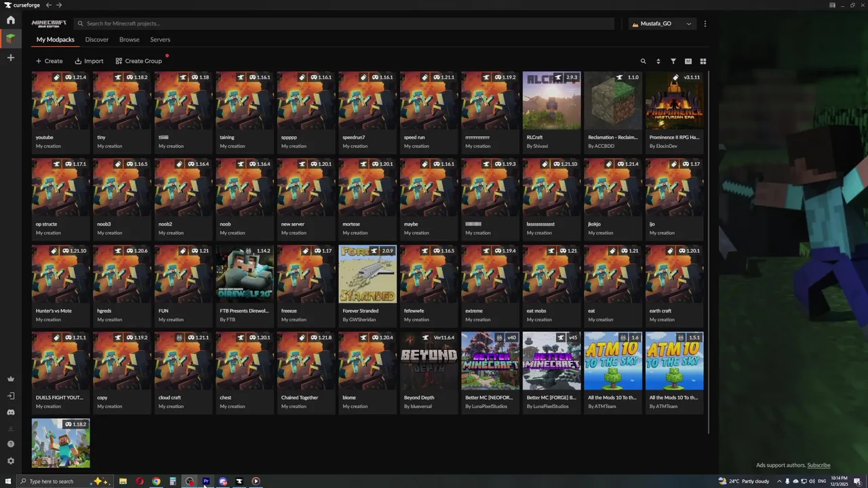Click the Import button
The image size is (868, 488).
pos(89,61)
